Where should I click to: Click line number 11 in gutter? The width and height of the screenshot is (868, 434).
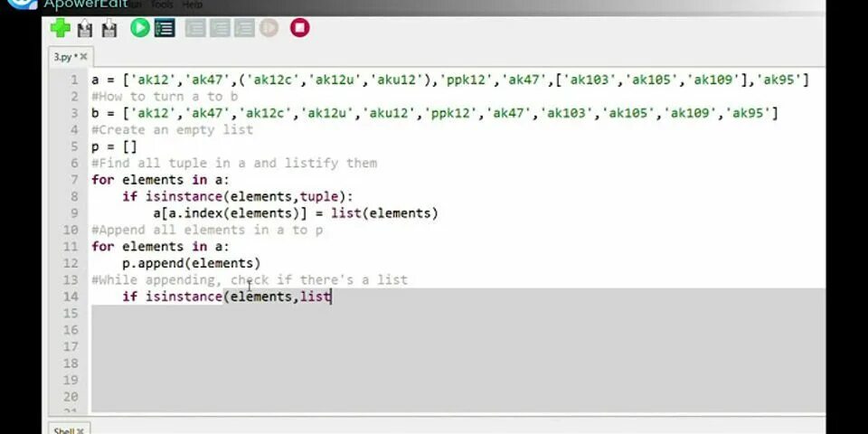click(71, 246)
